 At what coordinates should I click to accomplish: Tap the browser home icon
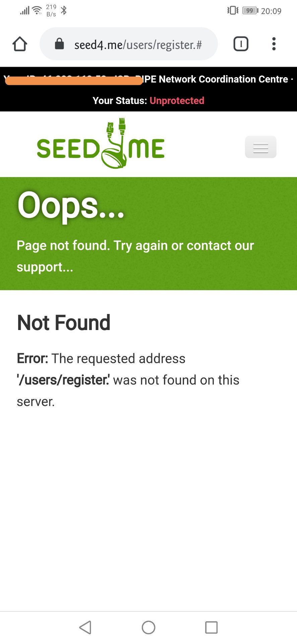tap(20, 44)
